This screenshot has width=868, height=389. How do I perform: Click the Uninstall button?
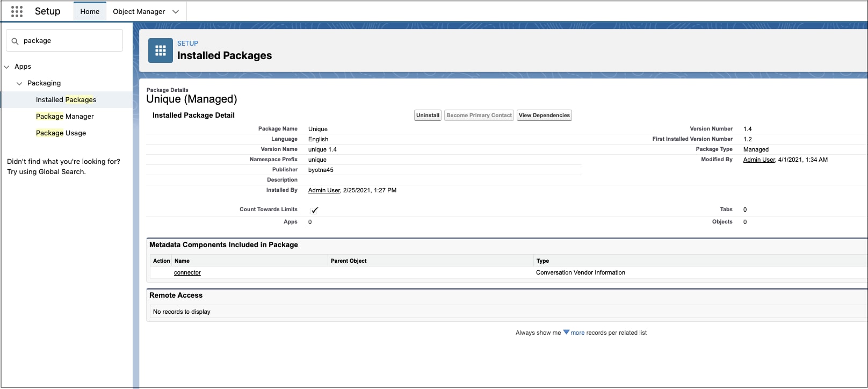pyautogui.click(x=428, y=116)
